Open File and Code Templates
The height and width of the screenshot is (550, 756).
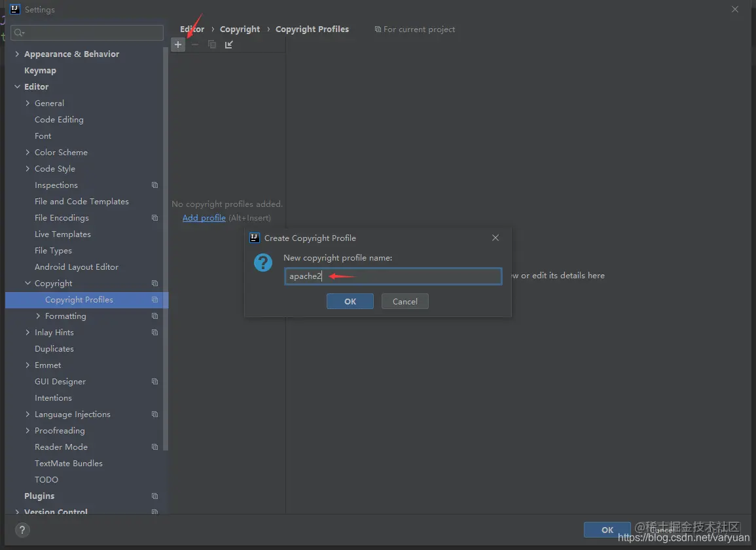(81, 201)
